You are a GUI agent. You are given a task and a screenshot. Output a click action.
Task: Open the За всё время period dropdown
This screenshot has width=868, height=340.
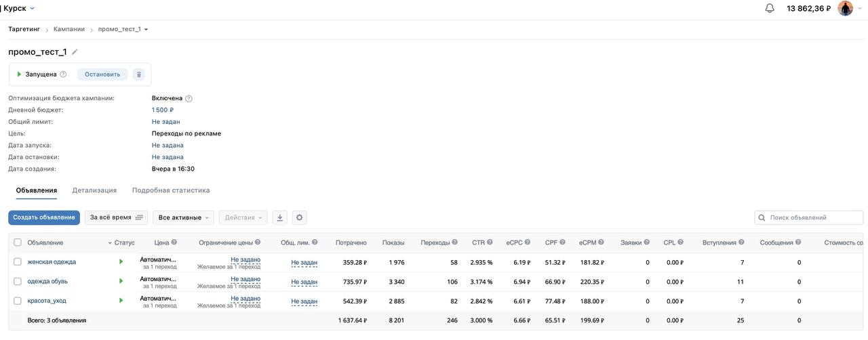coord(116,217)
